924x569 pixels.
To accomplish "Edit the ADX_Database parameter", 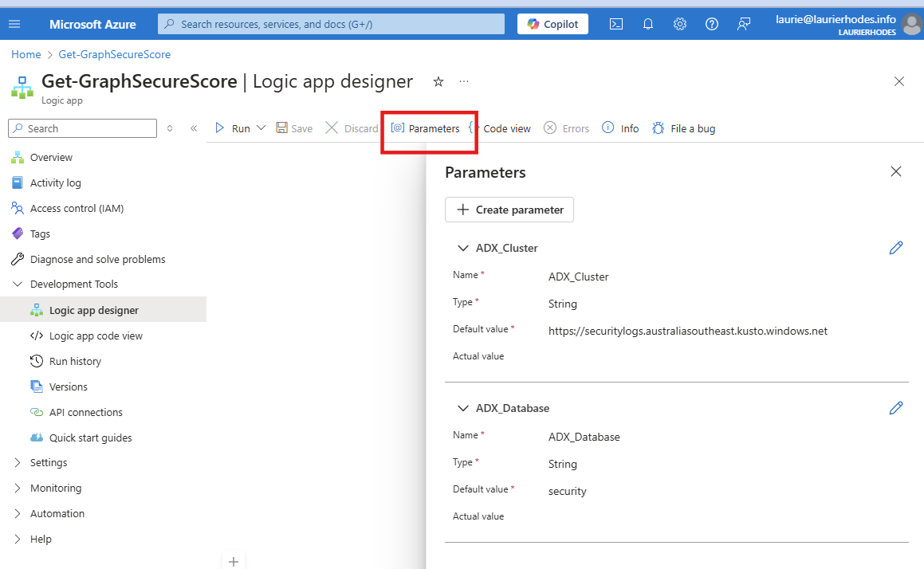I will (896, 408).
